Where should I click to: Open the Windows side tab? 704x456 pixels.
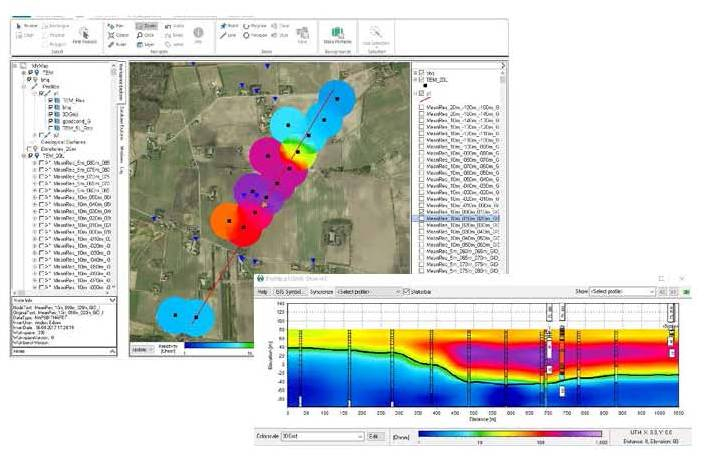coord(122,153)
